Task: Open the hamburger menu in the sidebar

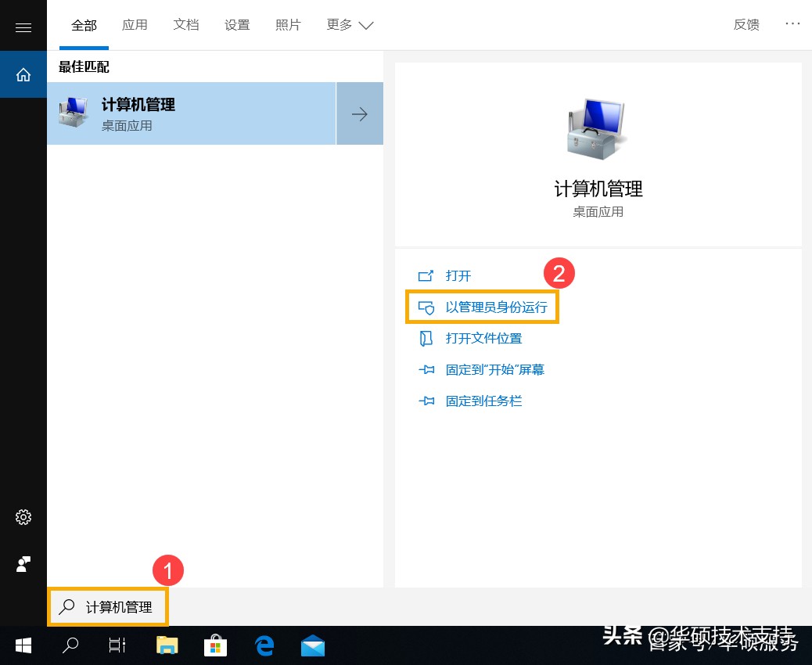Action: (23, 26)
